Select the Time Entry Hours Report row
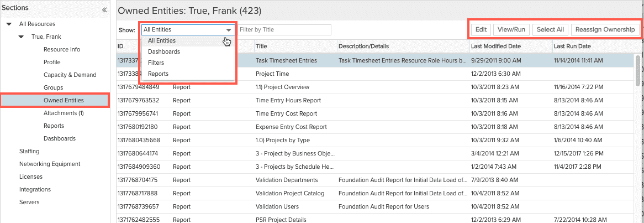Viewport: 644px width, 223px height. tap(288, 101)
